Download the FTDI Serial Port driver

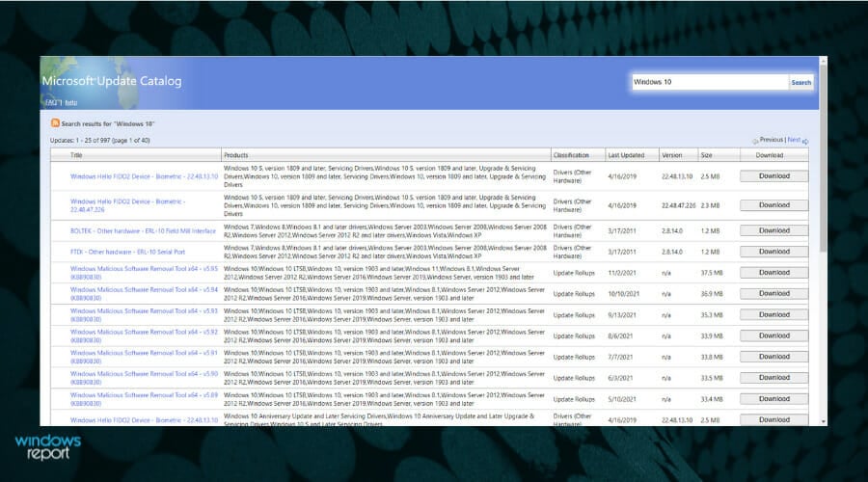[773, 252]
